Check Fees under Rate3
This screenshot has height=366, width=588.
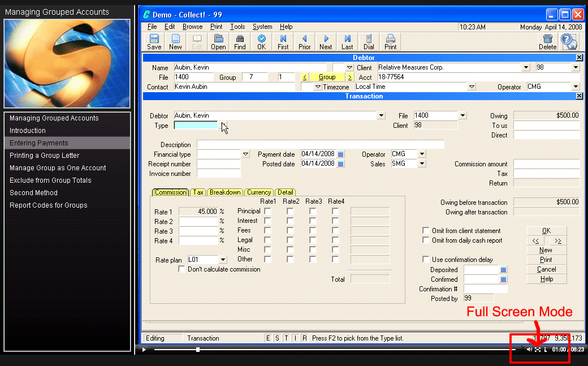coord(312,230)
